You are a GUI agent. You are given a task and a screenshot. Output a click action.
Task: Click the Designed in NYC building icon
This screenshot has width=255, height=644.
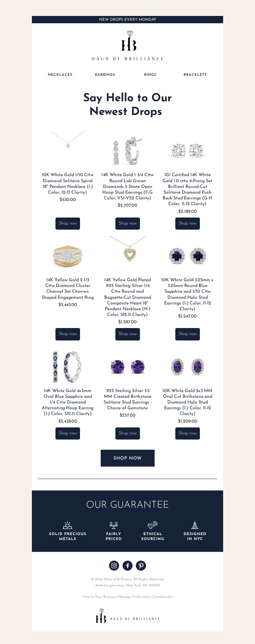tap(195, 525)
